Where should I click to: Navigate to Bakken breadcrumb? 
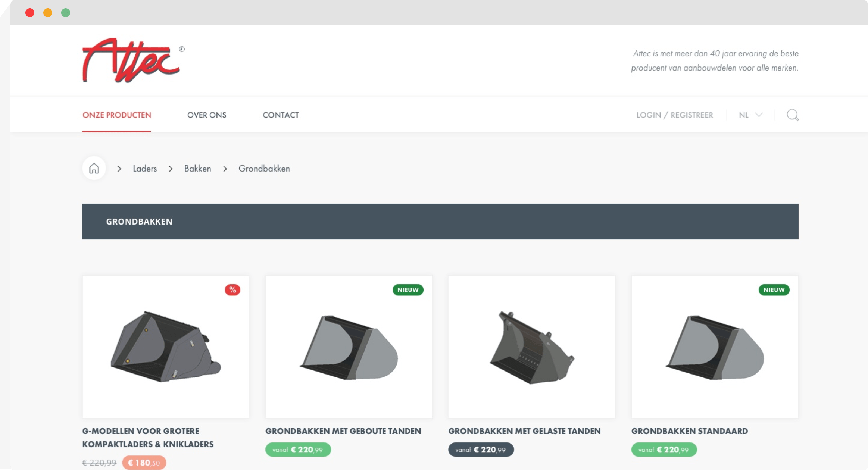click(198, 169)
